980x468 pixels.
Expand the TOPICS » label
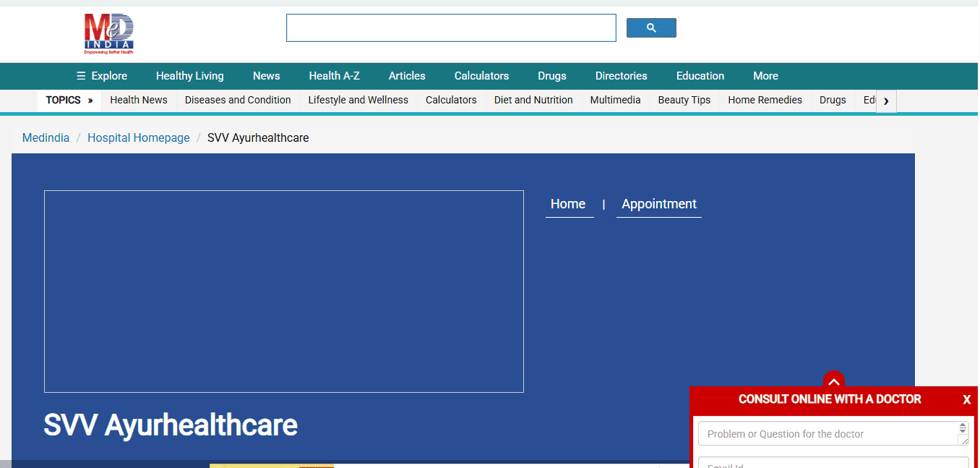[x=69, y=100]
